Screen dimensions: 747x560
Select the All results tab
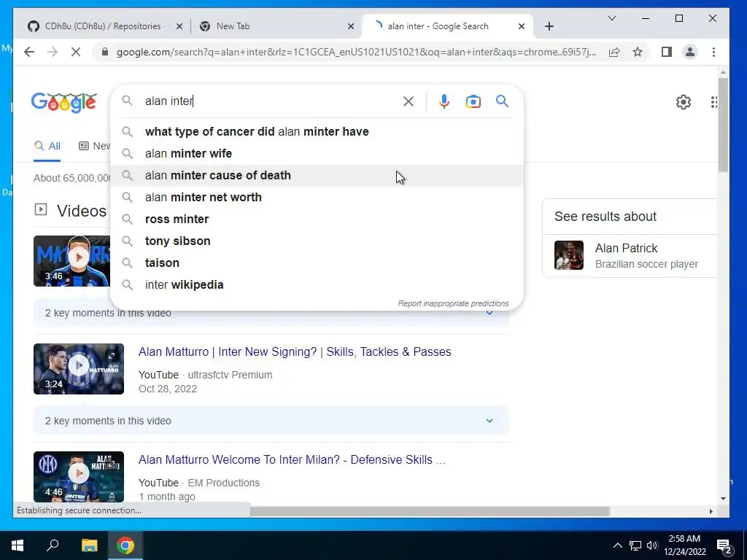click(x=47, y=146)
